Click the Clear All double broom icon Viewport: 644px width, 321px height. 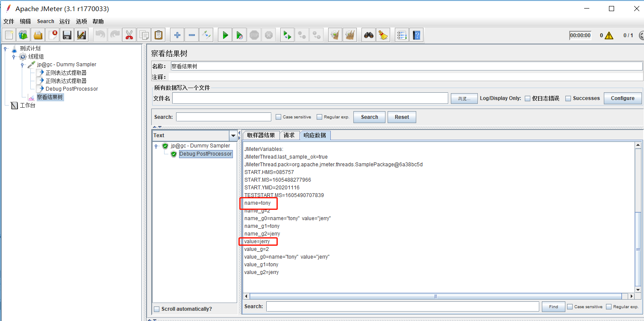pyautogui.click(x=350, y=35)
